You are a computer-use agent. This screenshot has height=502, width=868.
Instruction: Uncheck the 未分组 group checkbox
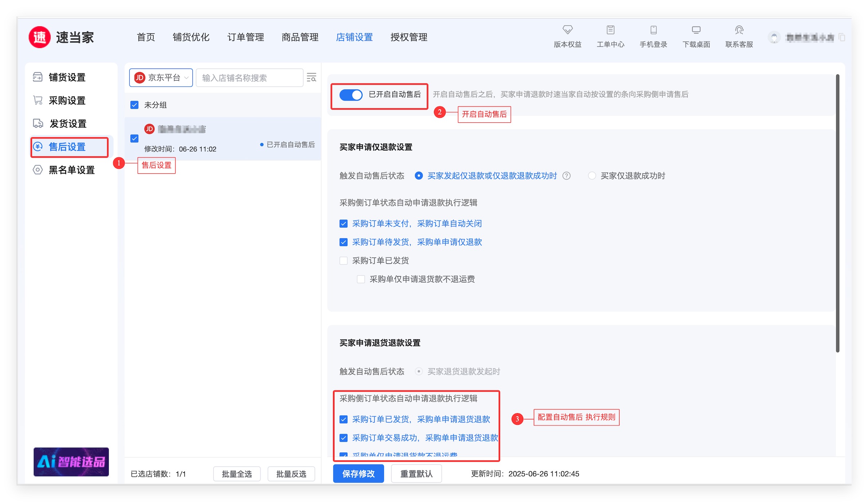[134, 105]
